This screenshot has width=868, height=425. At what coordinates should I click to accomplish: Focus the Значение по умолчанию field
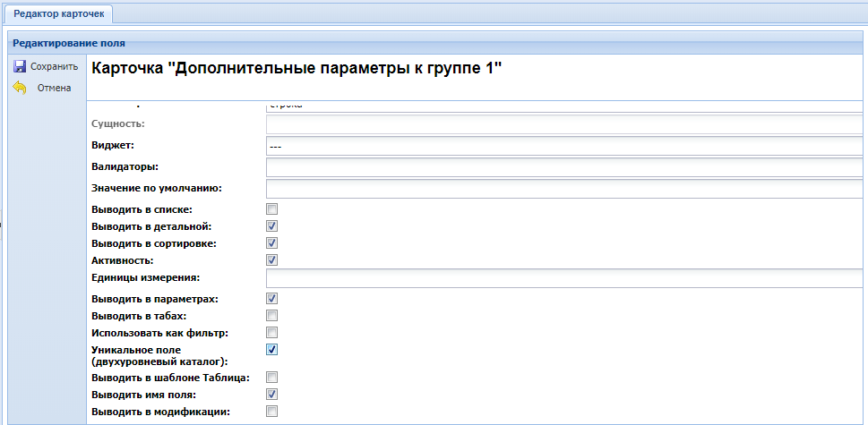tap(564, 188)
